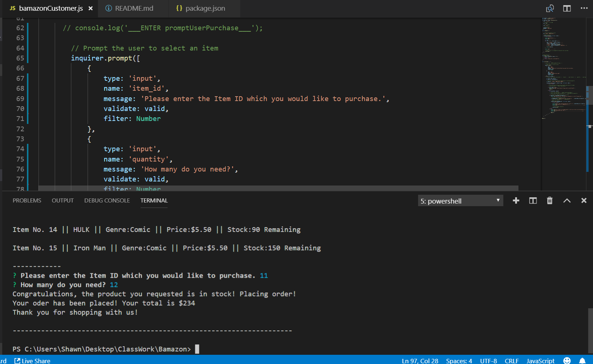Click 'Ln 97, Col 28' in status bar
The height and width of the screenshot is (364, 593).
click(420, 361)
